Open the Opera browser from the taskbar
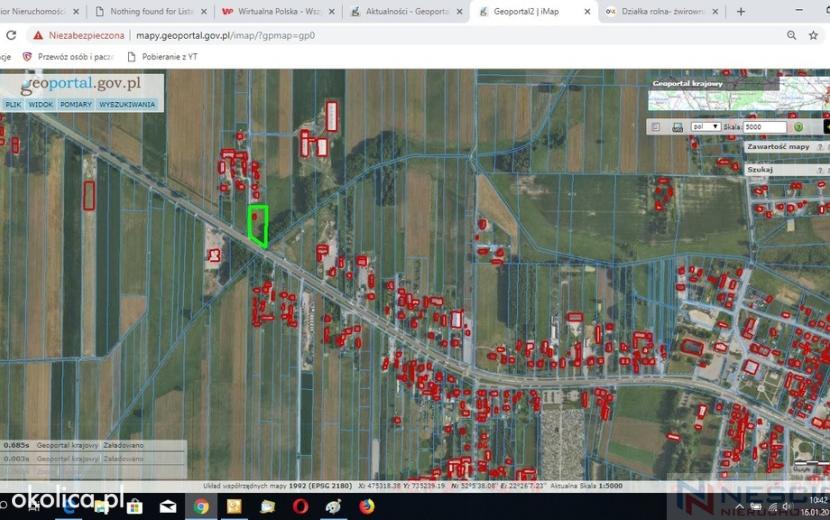The height and width of the screenshot is (520, 830). coord(300,507)
